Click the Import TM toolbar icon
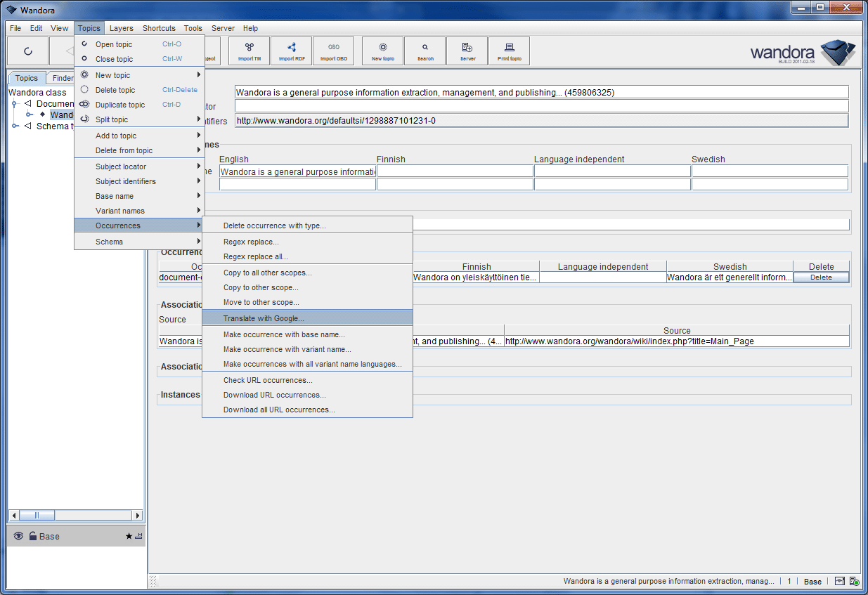The width and height of the screenshot is (868, 595). (x=249, y=51)
